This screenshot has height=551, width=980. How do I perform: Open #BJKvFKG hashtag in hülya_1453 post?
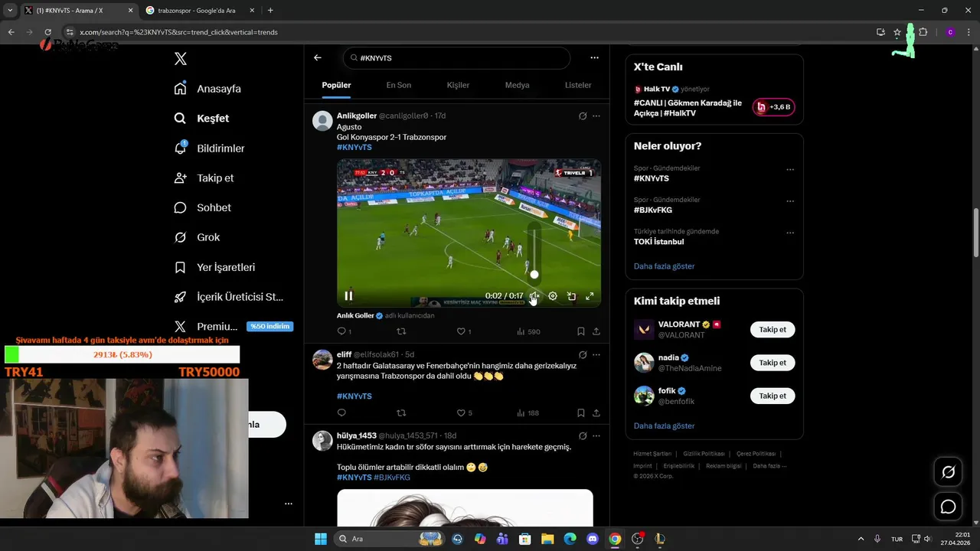[392, 478]
